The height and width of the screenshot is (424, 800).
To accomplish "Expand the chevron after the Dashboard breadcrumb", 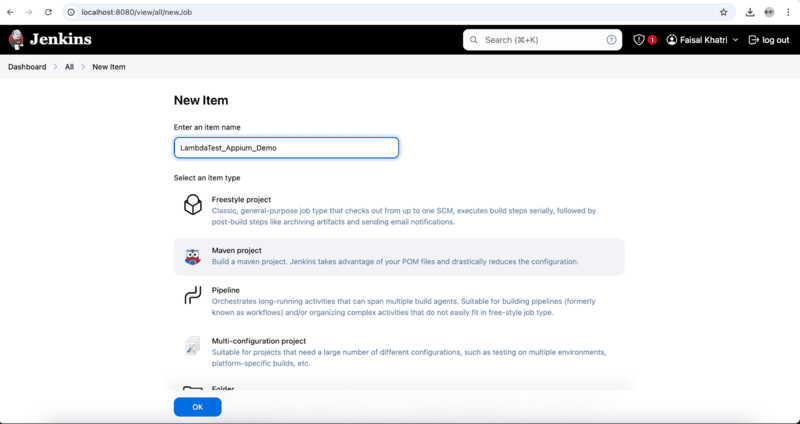I will pos(56,67).
